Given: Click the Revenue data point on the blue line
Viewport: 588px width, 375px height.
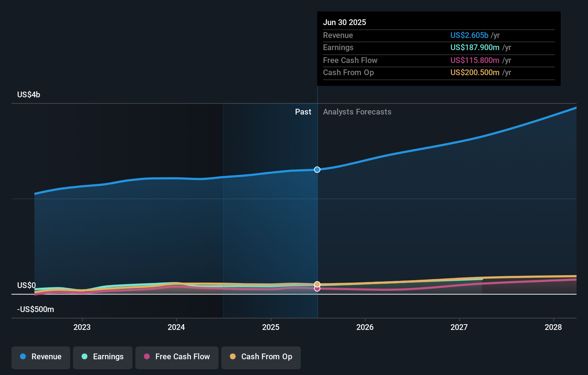Looking at the screenshot, I should coord(317,170).
